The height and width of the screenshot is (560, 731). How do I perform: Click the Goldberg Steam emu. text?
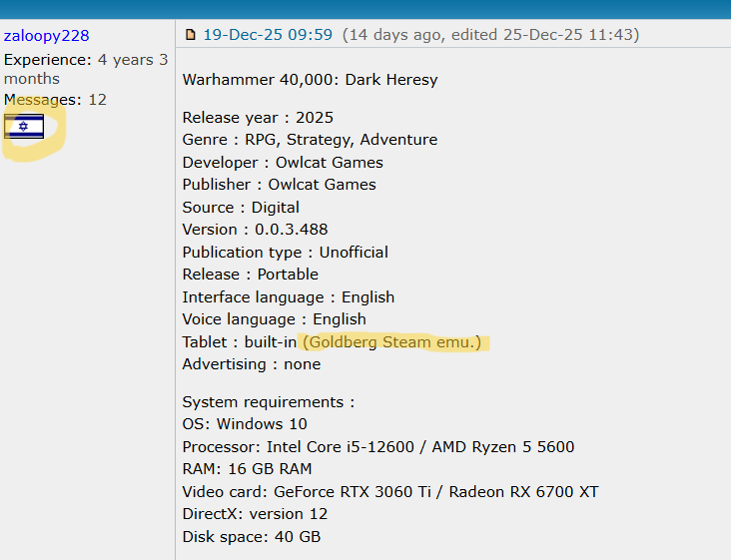(x=392, y=342)
